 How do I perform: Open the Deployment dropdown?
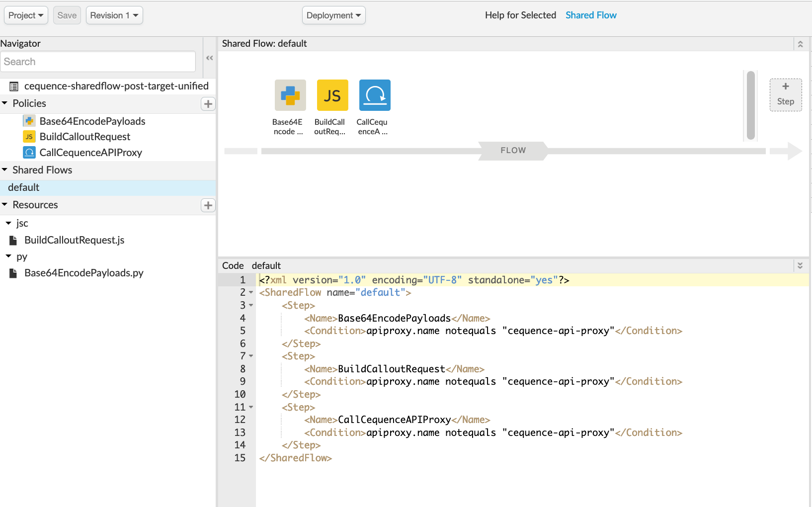pos(333,15)
